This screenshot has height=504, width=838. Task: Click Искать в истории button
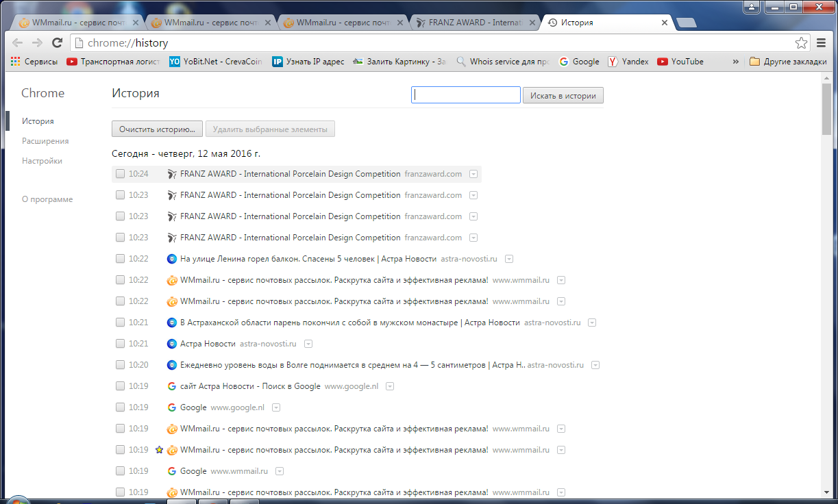[563, 96]
